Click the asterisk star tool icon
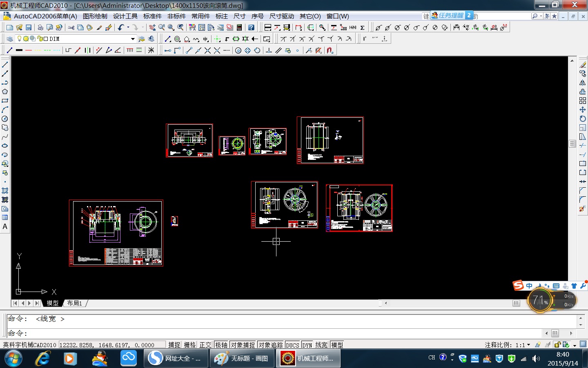The width and height of the screenshot is (588, 368). (151, 50)
